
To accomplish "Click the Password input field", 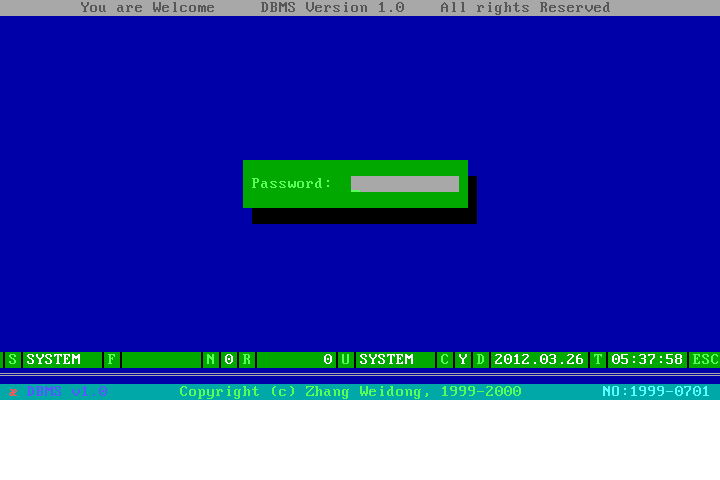I will click(405, 184).
